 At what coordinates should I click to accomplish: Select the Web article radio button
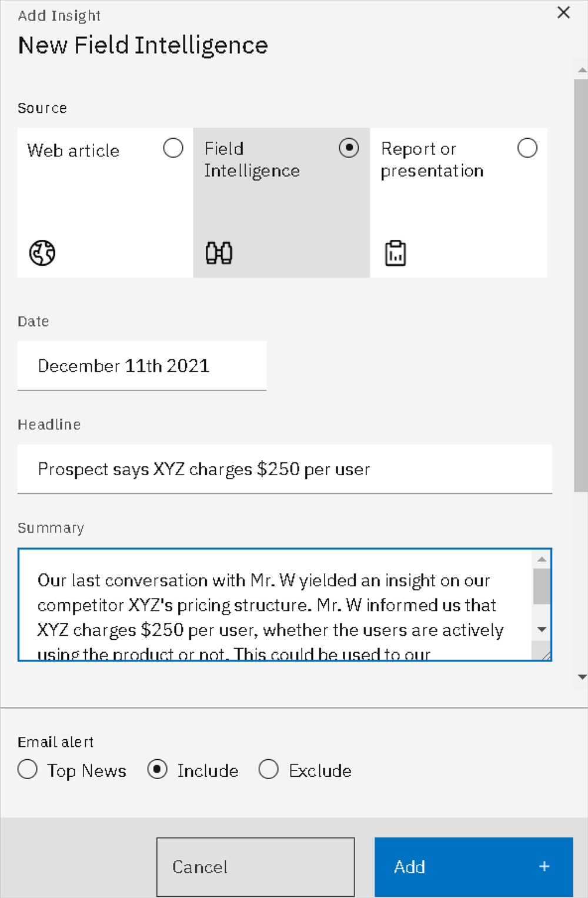[x=173, y=148]
